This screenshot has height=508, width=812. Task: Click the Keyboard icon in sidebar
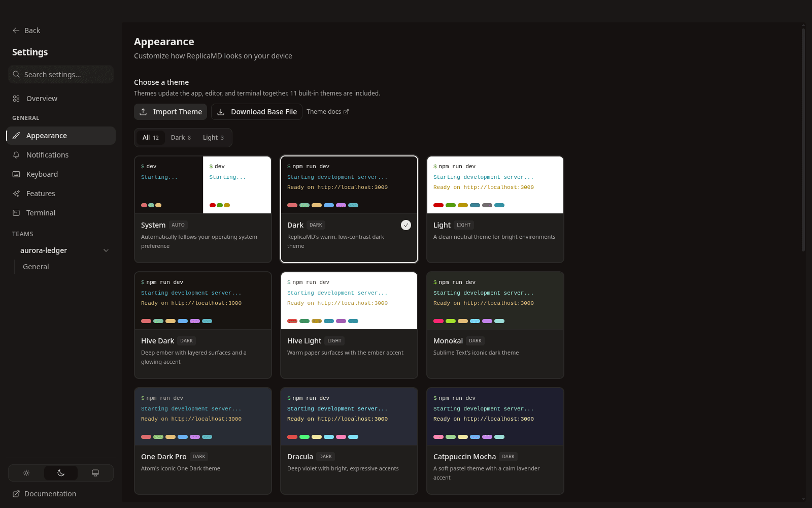16,174
